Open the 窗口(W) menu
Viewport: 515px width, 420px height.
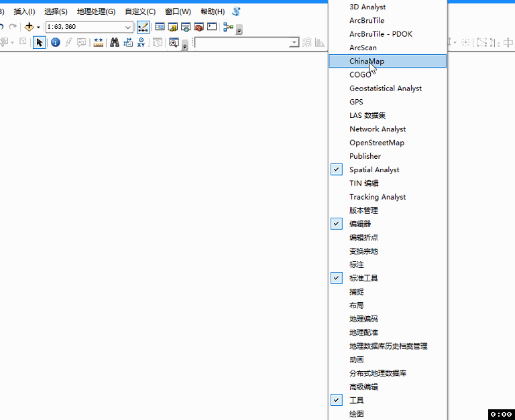178,12
